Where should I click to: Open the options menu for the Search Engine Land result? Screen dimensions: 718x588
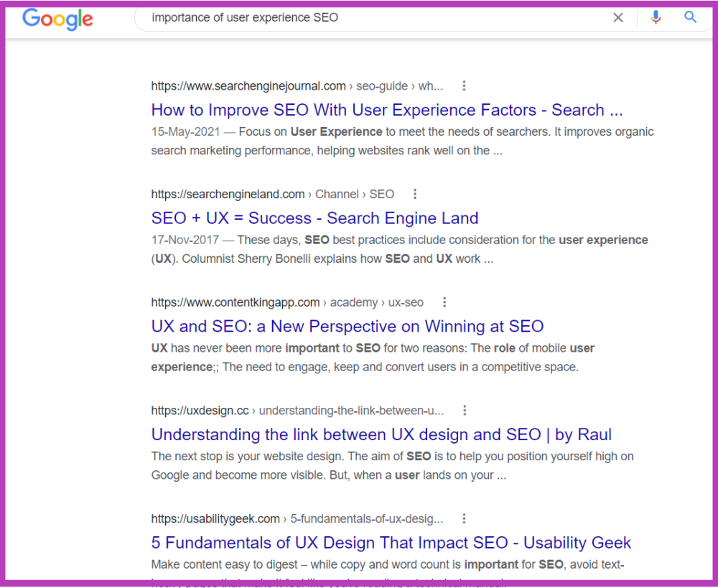[x=415, y=194]
